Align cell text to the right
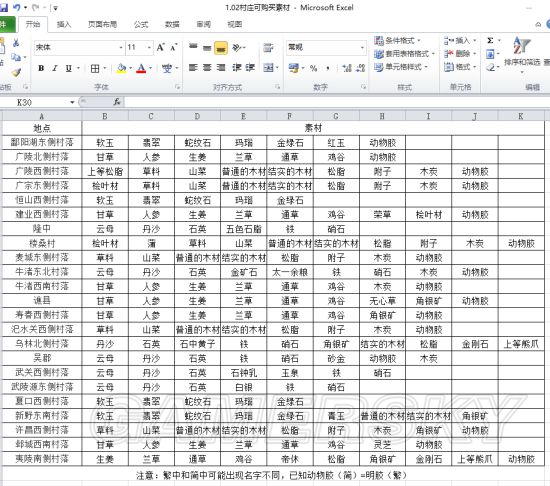The image size is (550, 486). 221,67
